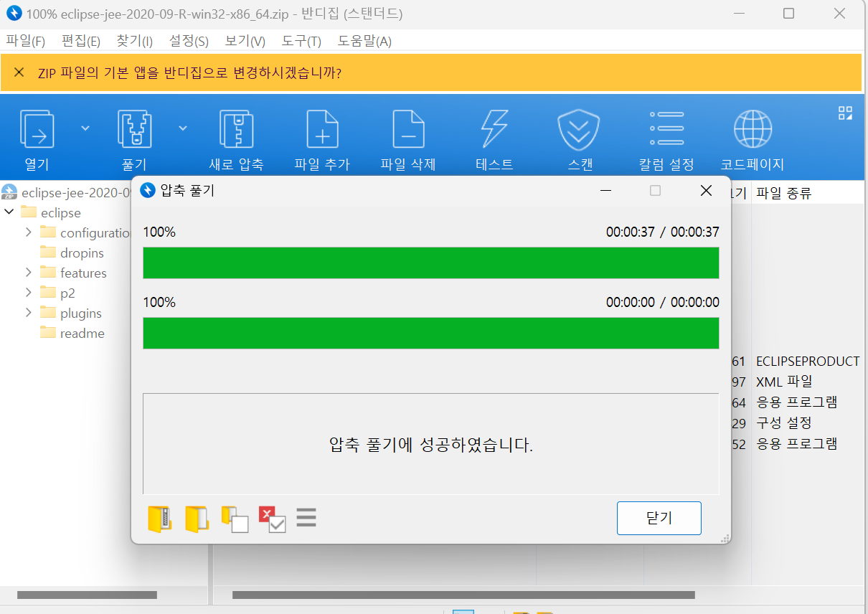Click the lower green progress bar
Image resolution: width=868 pixels, height=614 pixels.
[431, 333]
